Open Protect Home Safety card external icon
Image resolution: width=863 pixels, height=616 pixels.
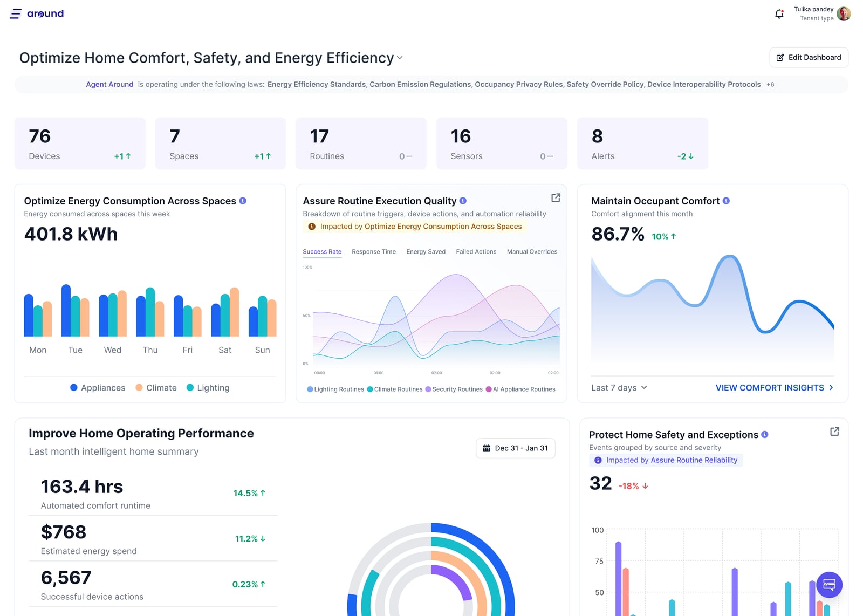click(x=834, y=432)
